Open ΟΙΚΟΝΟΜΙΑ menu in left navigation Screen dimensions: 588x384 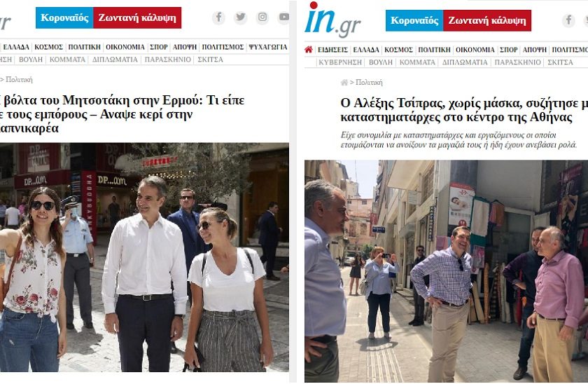click(x=125, y=47)
